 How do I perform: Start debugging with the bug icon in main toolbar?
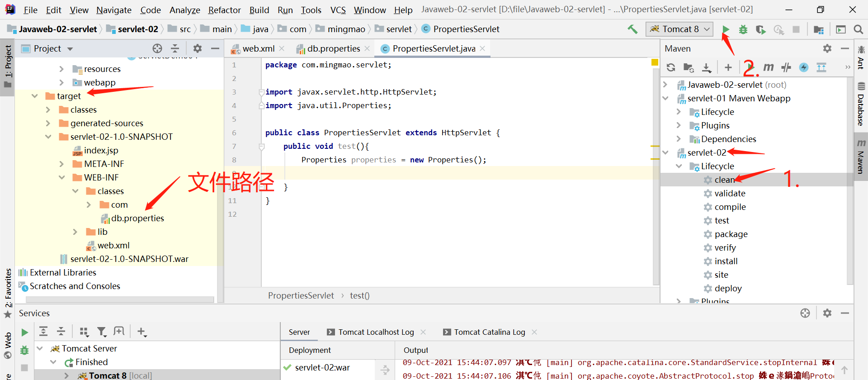click(x=743, y=29)
